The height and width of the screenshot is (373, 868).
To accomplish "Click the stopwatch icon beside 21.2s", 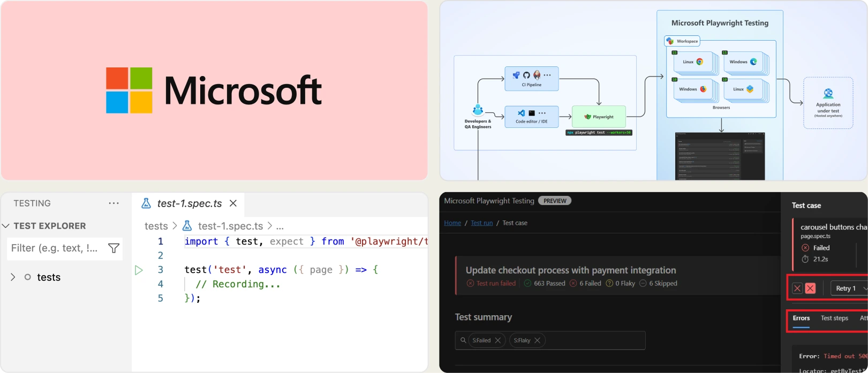I will pos(805,259).
